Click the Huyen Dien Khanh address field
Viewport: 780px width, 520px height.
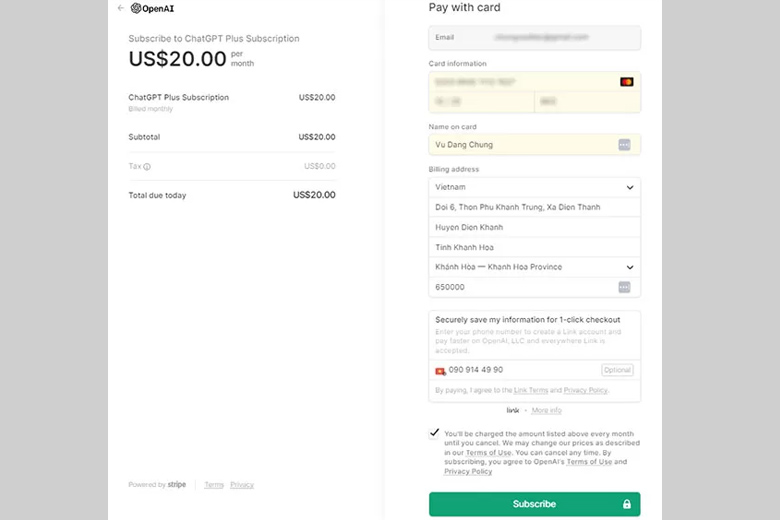click(534, 227)
